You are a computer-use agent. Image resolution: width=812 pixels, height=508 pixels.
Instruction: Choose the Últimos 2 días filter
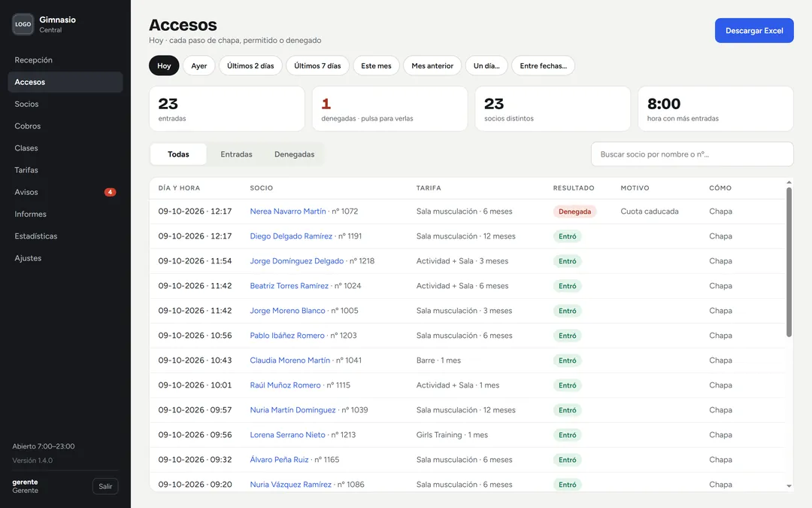coord(250,65)
